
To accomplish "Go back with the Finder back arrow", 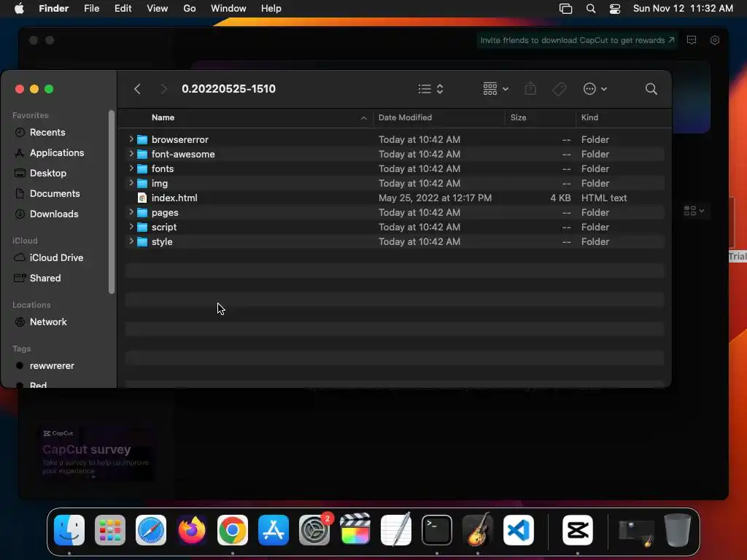I will [137, 89].
